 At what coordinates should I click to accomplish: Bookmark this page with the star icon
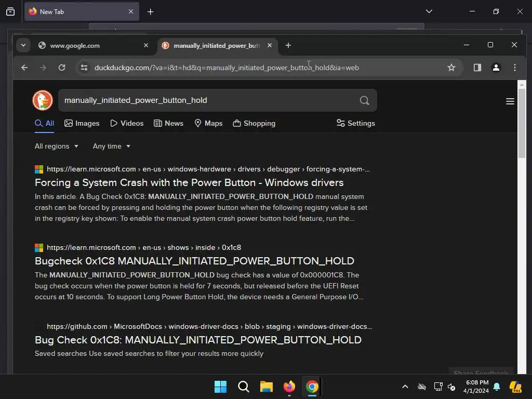451,68
